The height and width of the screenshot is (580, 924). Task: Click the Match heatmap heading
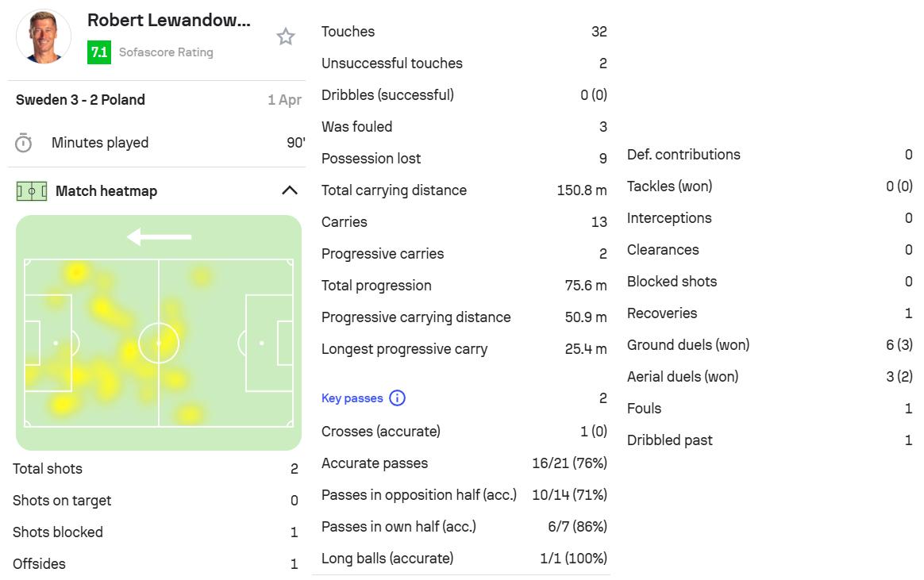(106, 191)
